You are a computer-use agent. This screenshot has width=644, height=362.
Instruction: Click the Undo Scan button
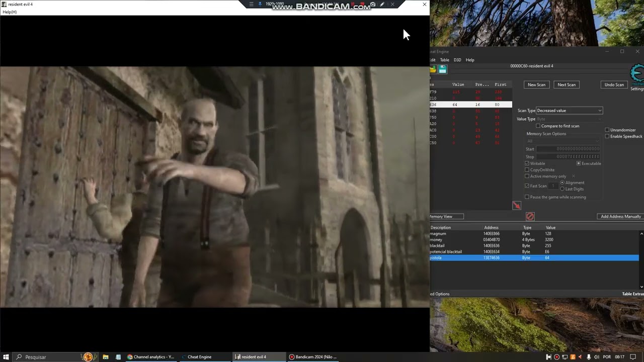click(x=614, y=84)
